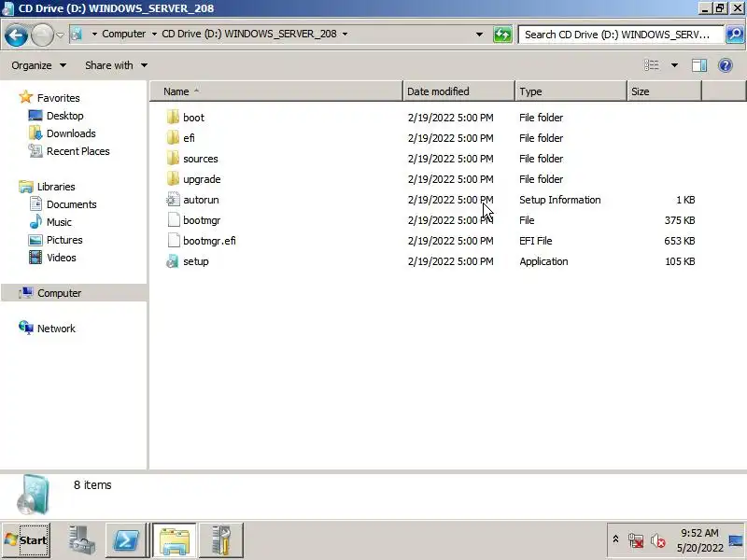Show hidden tray icons chevron
The width and height of the screenshot is (747, 560).
click(x=615, y=539)
